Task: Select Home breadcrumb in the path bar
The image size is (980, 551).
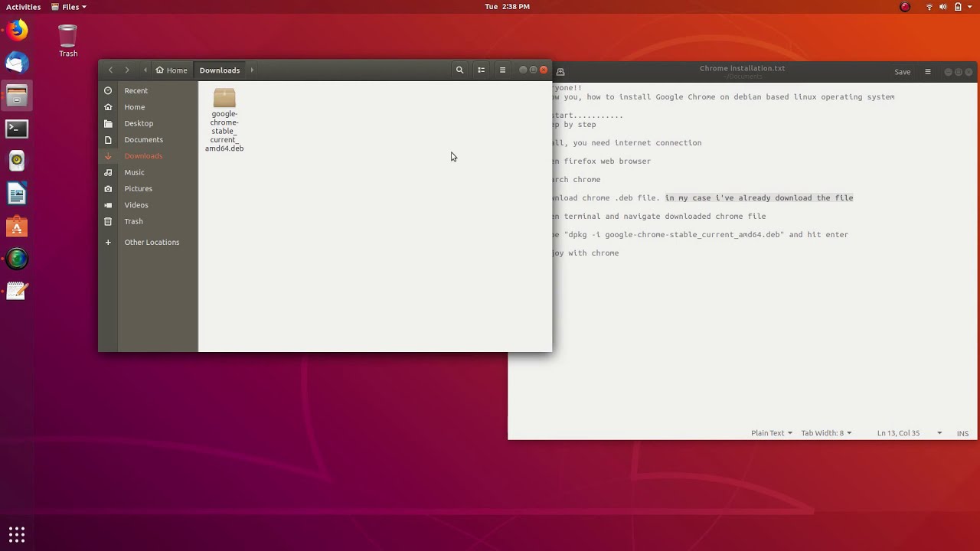Action: (x=171, y=70)
